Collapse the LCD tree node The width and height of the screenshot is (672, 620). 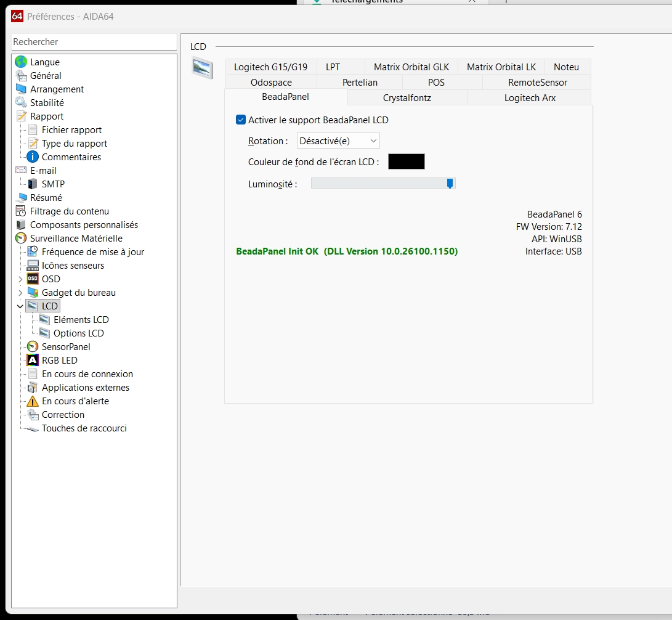pyautogui.click(x=20, y=306)
